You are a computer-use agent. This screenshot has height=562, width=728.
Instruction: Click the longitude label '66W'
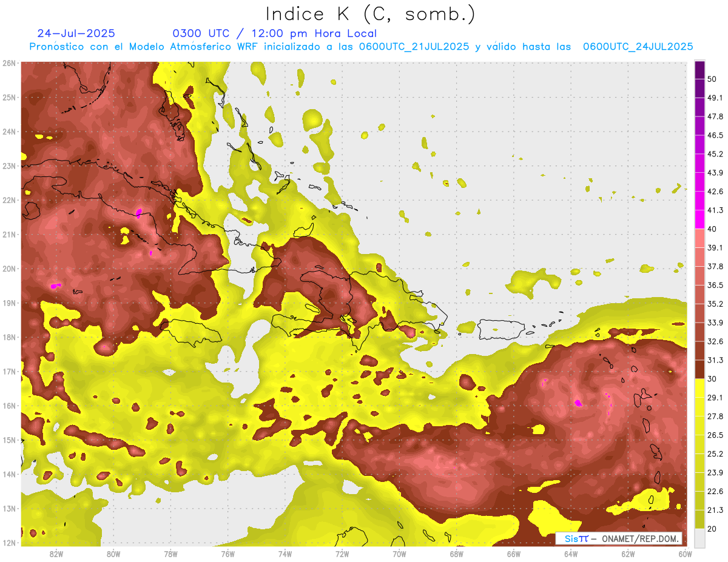514,554
